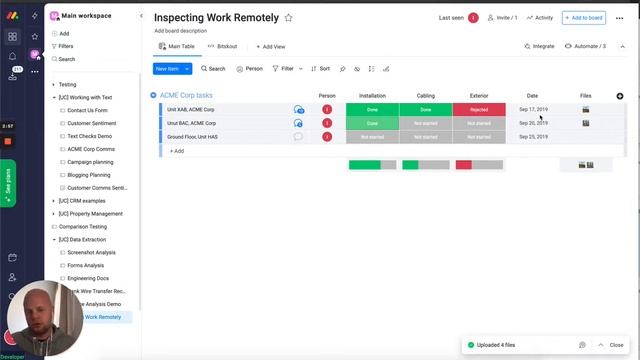Open conversation for Ground Floor, Unit HAS

click(298, 137)
